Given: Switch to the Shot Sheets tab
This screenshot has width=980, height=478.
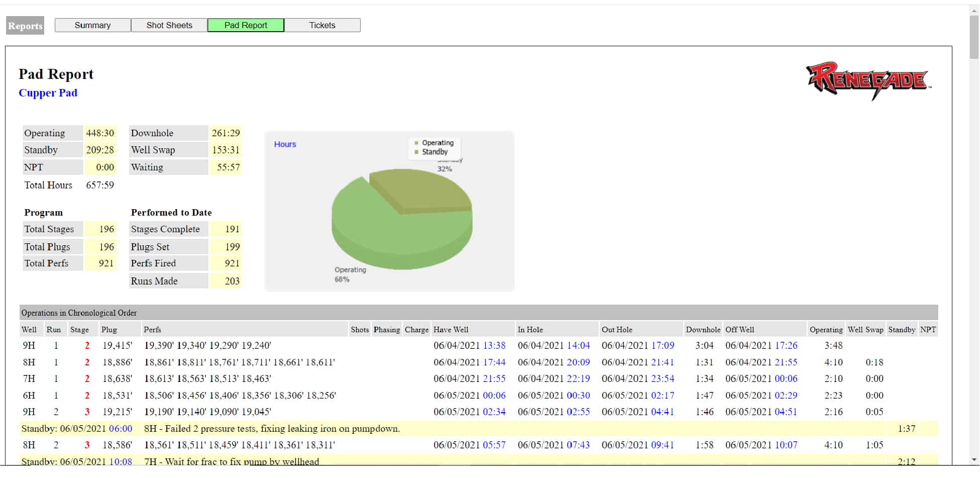Looking at the screenshot, I should pyautogui.click(x=169, y=25).
